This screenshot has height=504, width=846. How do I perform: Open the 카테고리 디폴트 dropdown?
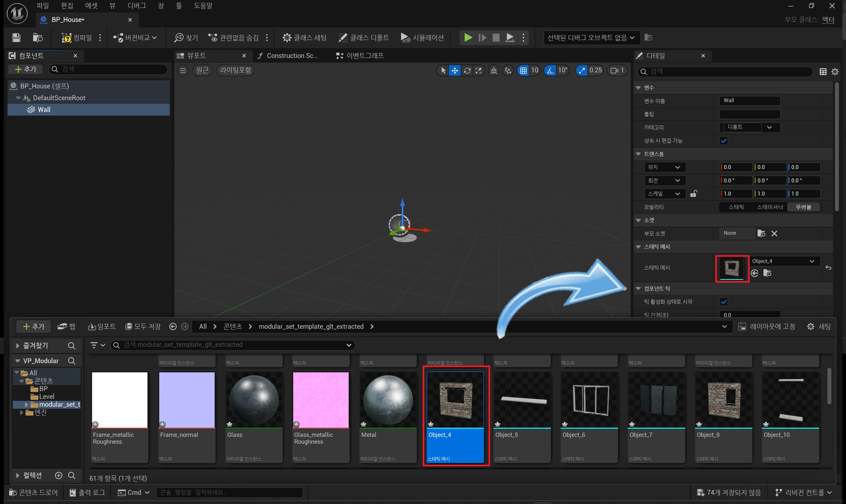[750, 127]
